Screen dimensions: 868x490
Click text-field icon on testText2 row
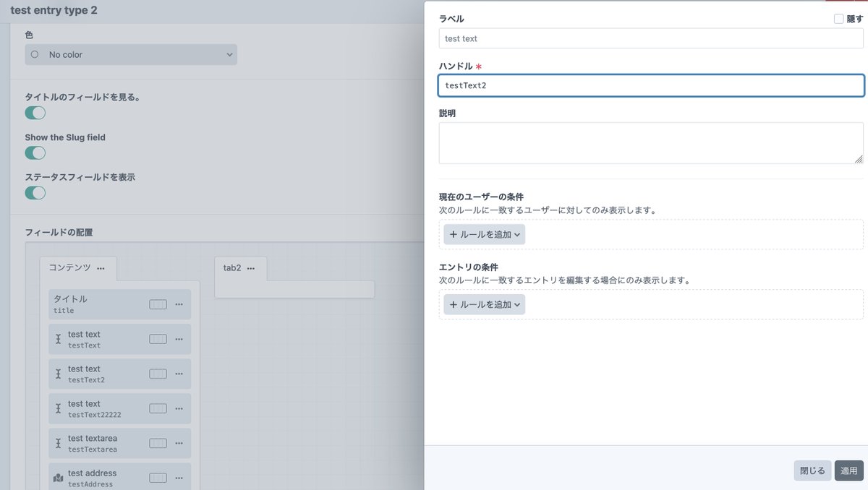point(59,374)
